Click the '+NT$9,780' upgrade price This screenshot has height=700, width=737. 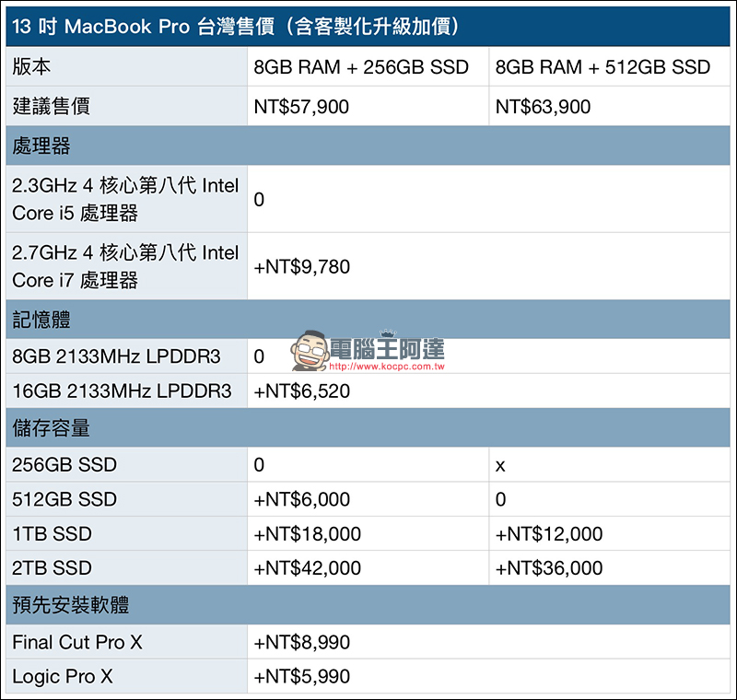(302, 267)
